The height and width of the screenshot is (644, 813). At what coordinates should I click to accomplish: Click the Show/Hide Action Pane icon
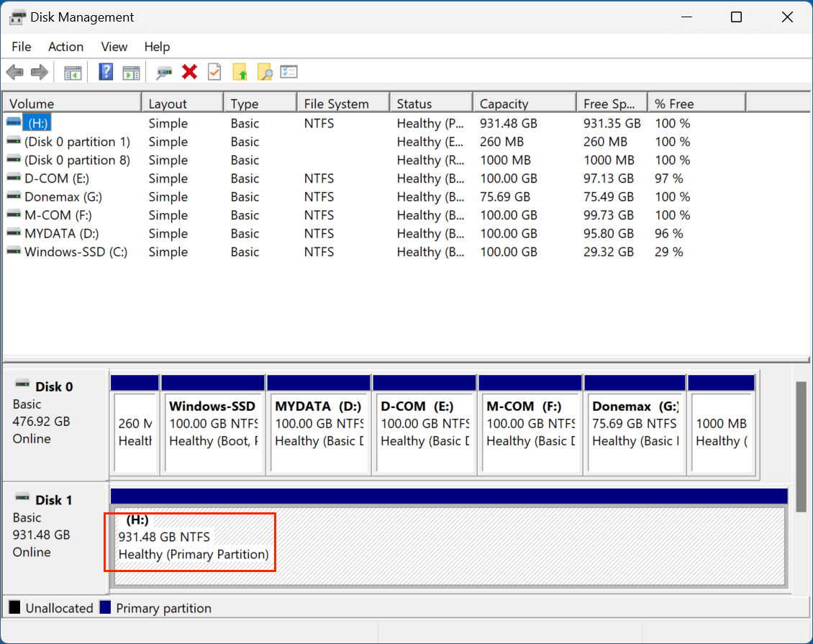coord(130,72)
